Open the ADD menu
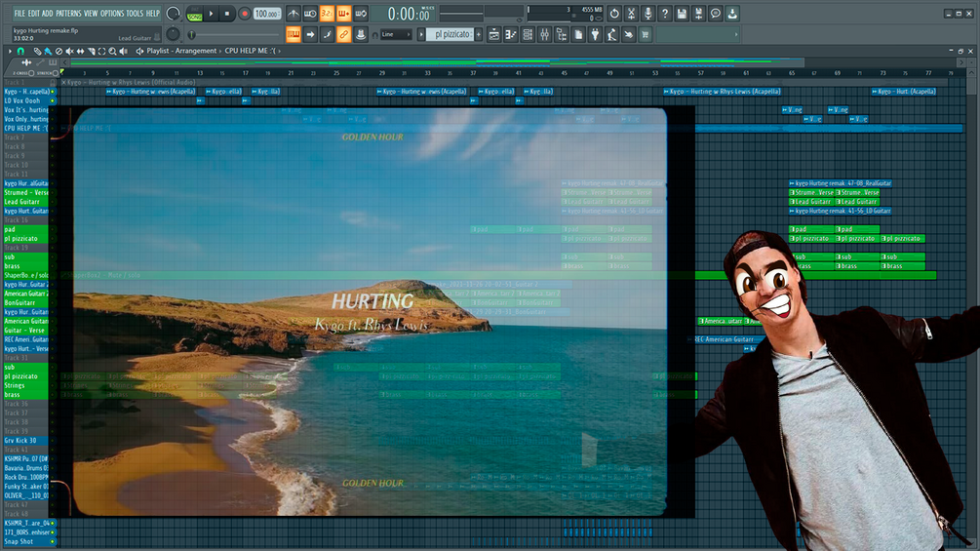 [47, 13]
